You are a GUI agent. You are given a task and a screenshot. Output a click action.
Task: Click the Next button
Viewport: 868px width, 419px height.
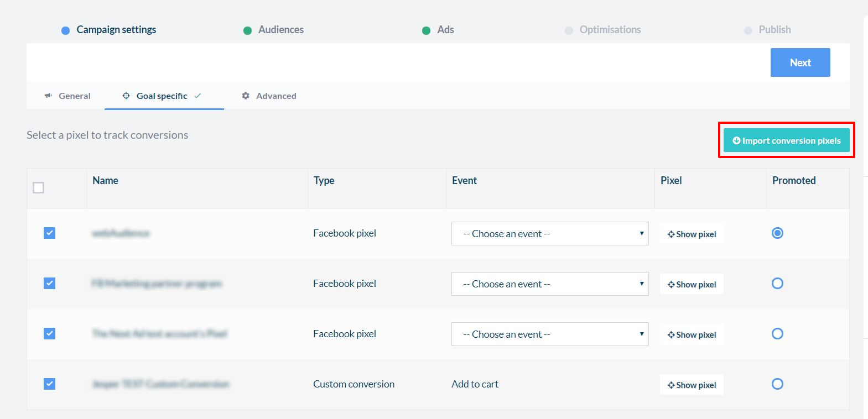800,62
